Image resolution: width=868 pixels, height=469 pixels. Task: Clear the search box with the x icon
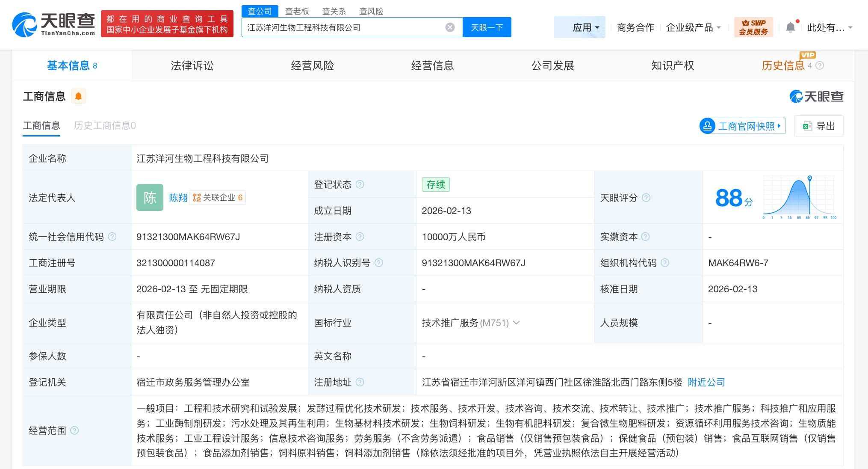coord(449,27)
